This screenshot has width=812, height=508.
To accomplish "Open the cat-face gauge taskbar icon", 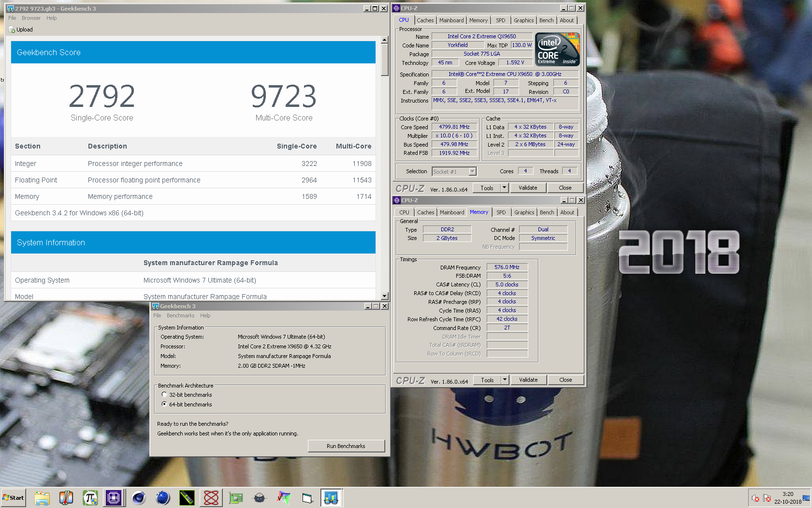I will (x=260, y=498).
